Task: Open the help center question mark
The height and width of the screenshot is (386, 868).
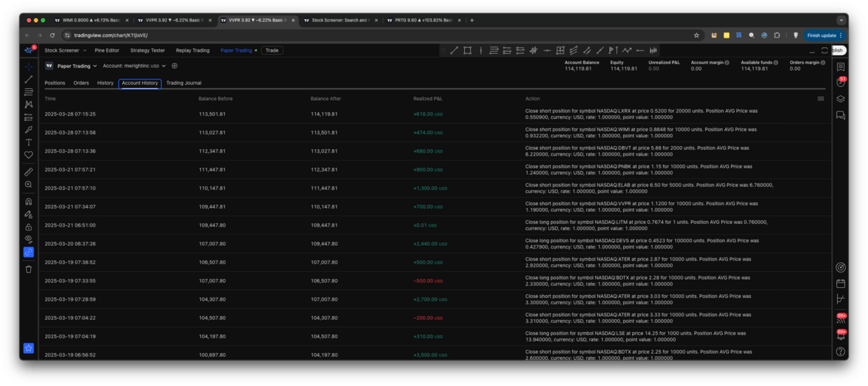Action: click(x=840, y=352)
